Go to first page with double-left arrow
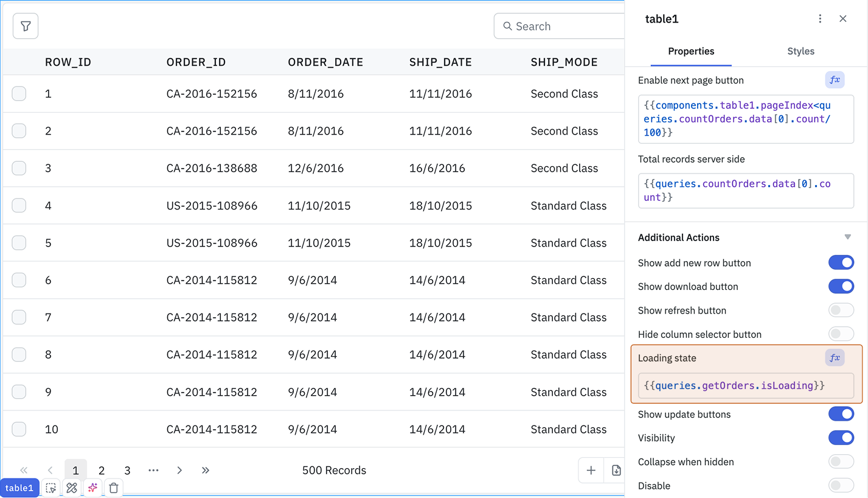Screen dimensions: 868x498 click(x=24, y=470)
